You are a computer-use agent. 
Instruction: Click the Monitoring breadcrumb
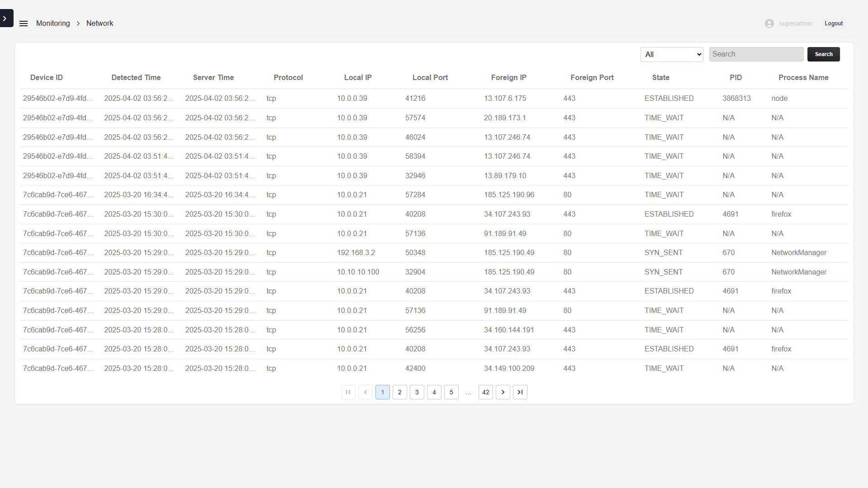pos(53,24)
